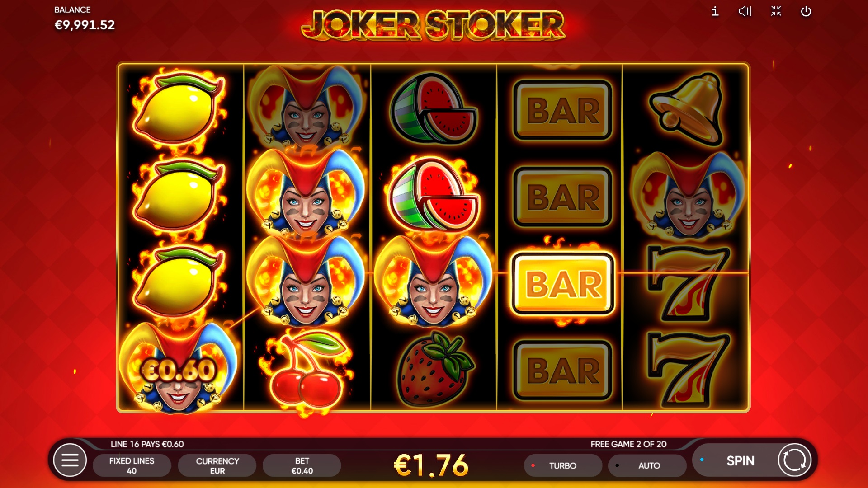Click the circular spin arrows icon

tap(794, 460)
